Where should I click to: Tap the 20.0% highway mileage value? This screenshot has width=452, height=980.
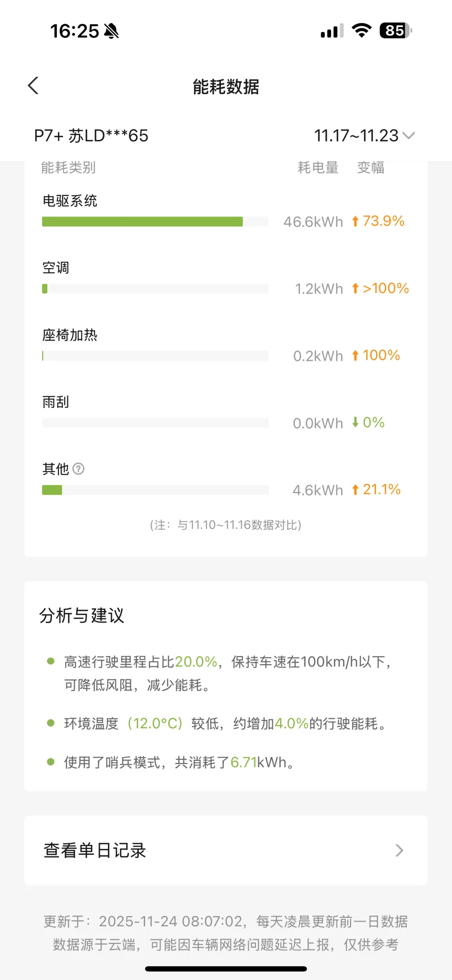click(196, 662)
